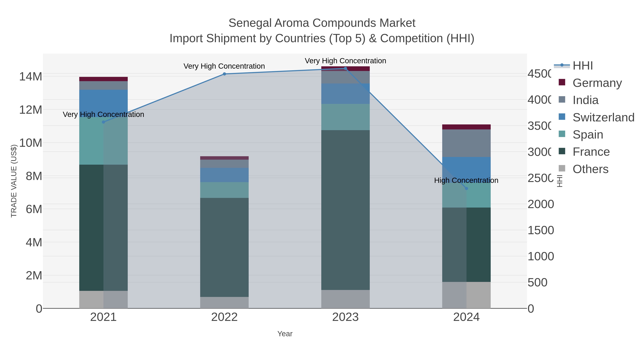Toggle the Switzerland legend entry
This screenshot has height=362, width=644.
coord(596,117)
